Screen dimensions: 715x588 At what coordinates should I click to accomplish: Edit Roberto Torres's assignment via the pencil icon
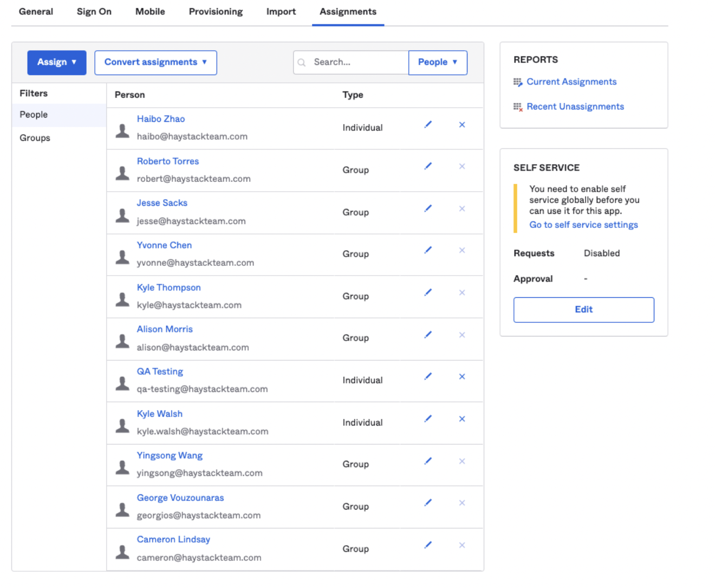coord(428,166)
